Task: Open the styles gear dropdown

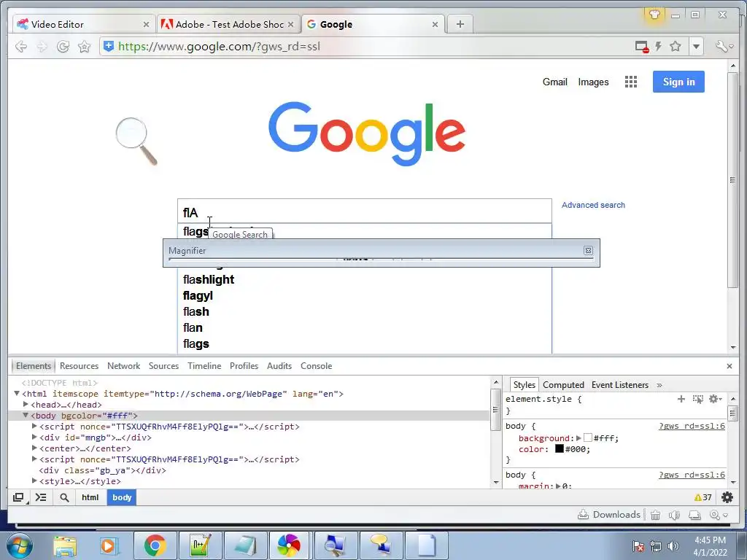Action: tap(716, 399)
